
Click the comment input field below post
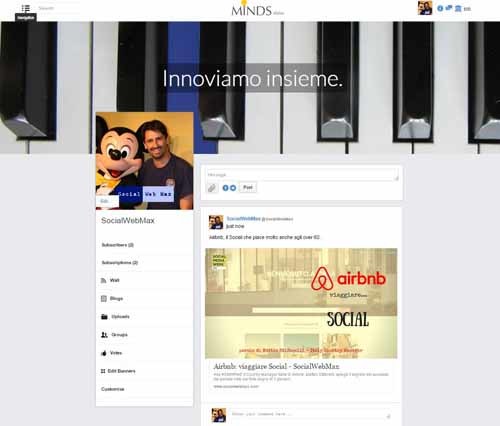point(311,414)
